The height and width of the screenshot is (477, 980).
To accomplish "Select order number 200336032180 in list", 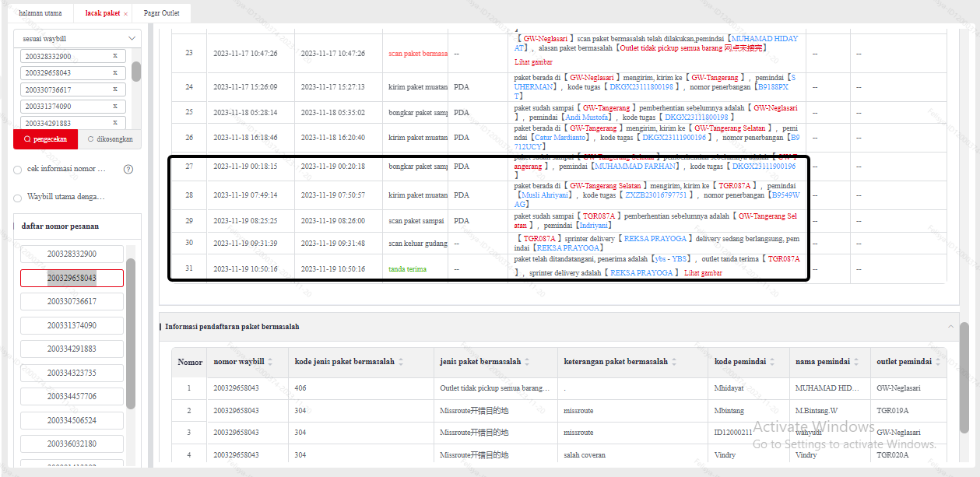I will coord(72,444).
